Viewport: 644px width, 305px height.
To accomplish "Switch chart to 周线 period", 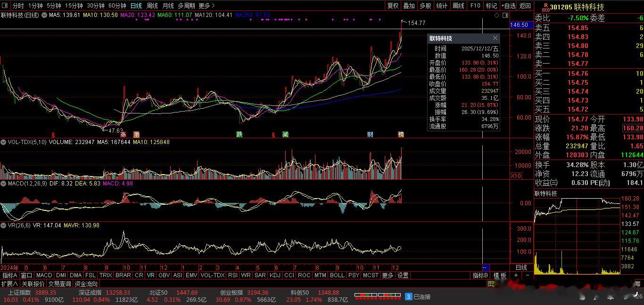I will pyautogui.click(x=152, y=6).
